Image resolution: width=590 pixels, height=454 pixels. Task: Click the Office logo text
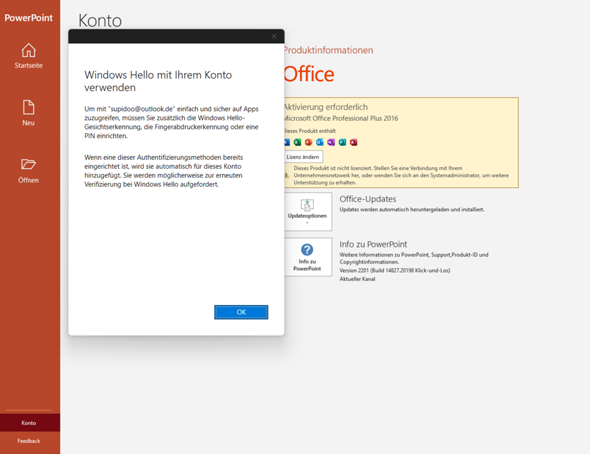pyautogui.click(x=309, y=74)
